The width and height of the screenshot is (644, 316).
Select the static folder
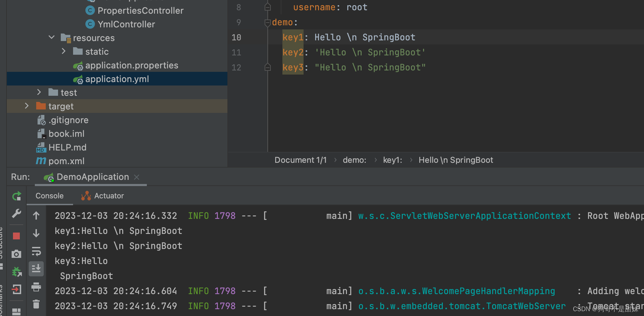coord(97,52)
